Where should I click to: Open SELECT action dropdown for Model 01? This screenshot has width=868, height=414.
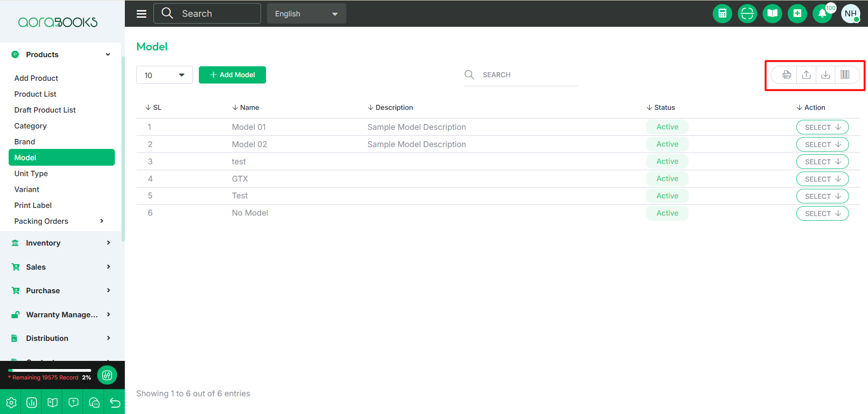[822, 127]
